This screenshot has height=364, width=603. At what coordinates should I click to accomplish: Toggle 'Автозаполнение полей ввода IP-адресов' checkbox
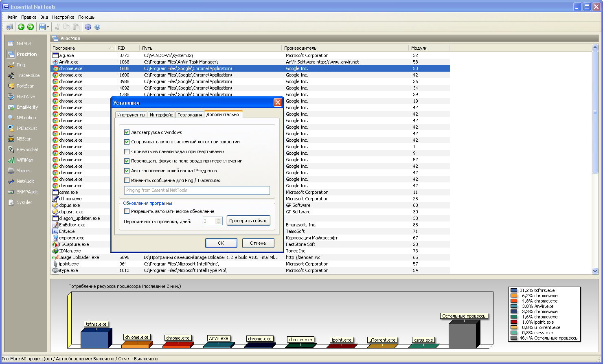tap(127, 171)
